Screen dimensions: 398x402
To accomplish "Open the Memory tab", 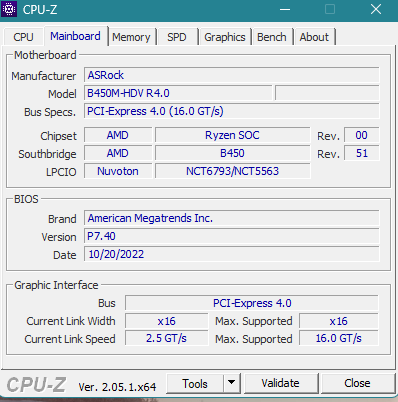I will [x=131, y=37].
